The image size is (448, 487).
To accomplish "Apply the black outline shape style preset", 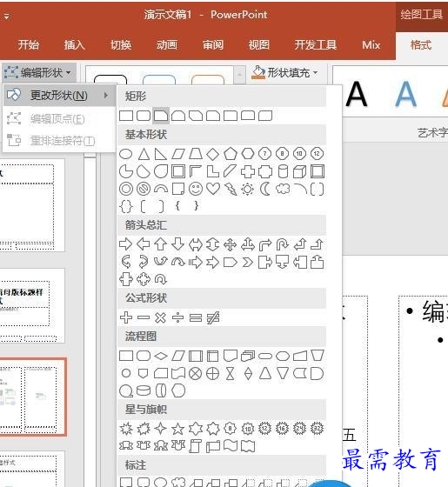I will tap(110, 79).
